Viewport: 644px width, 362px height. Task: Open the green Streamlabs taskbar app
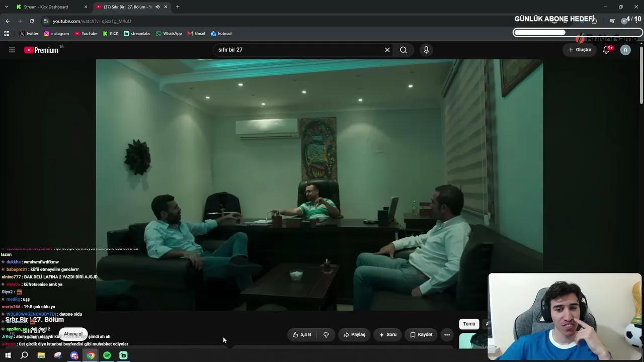click(x=123, y=355)
